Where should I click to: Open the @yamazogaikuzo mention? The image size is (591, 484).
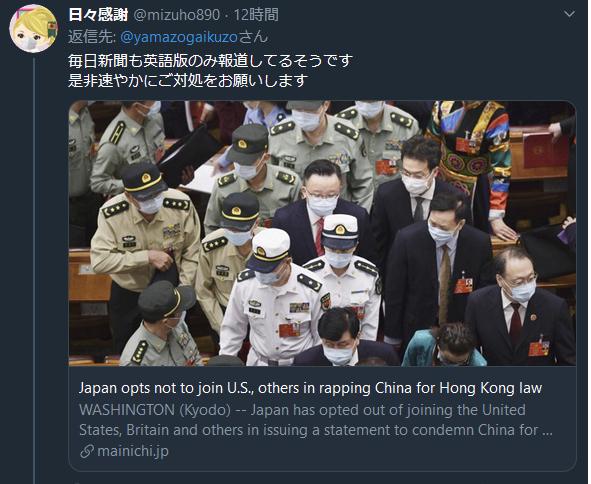[179, 37]
